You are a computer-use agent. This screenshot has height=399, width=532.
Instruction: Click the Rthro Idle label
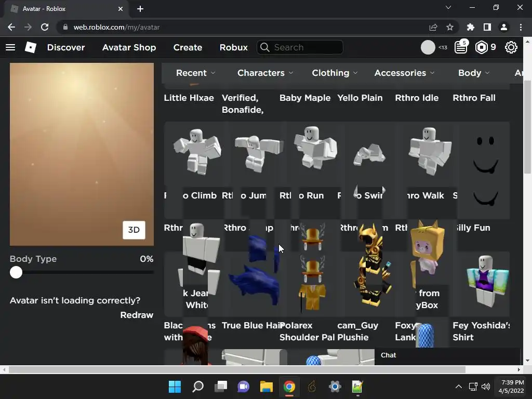coord(417,98)
